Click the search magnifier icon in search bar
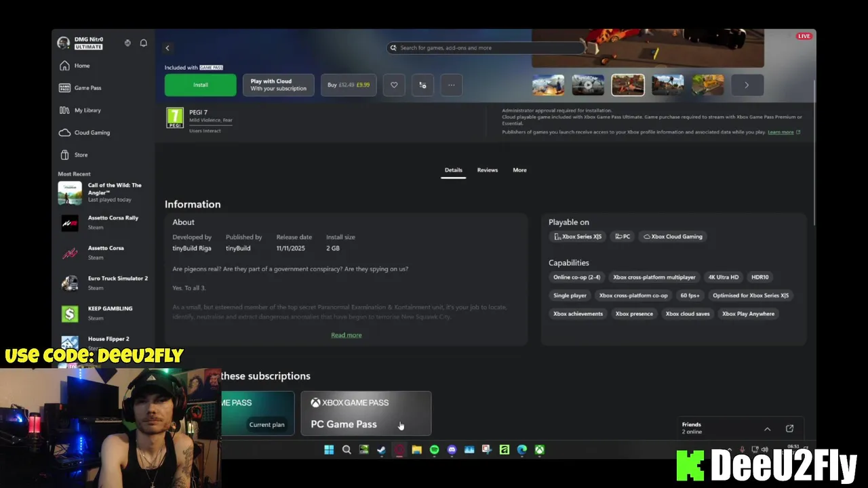This screenshot has height=488, width=868. (393, 47)
